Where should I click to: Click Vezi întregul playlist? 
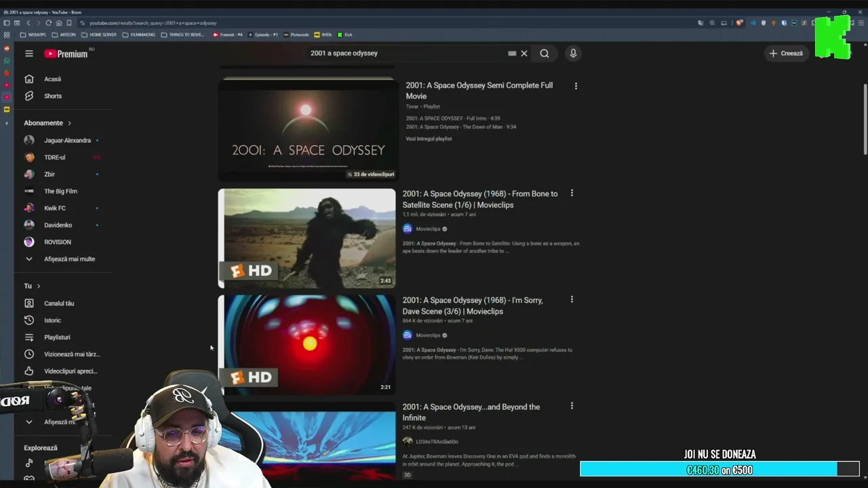click(429, 139)
